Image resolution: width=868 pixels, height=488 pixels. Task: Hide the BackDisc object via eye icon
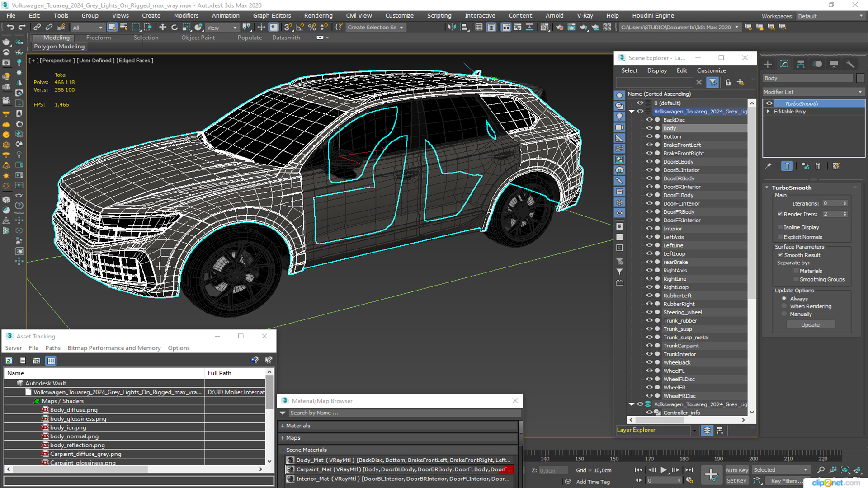tap(649, 120)
